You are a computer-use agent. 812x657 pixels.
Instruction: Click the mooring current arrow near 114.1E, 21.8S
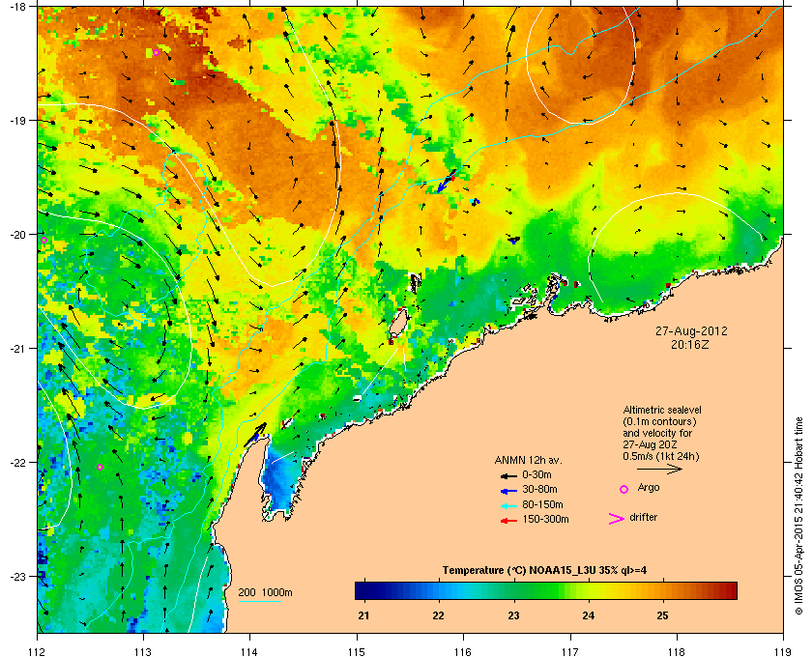tap(255, 435)
